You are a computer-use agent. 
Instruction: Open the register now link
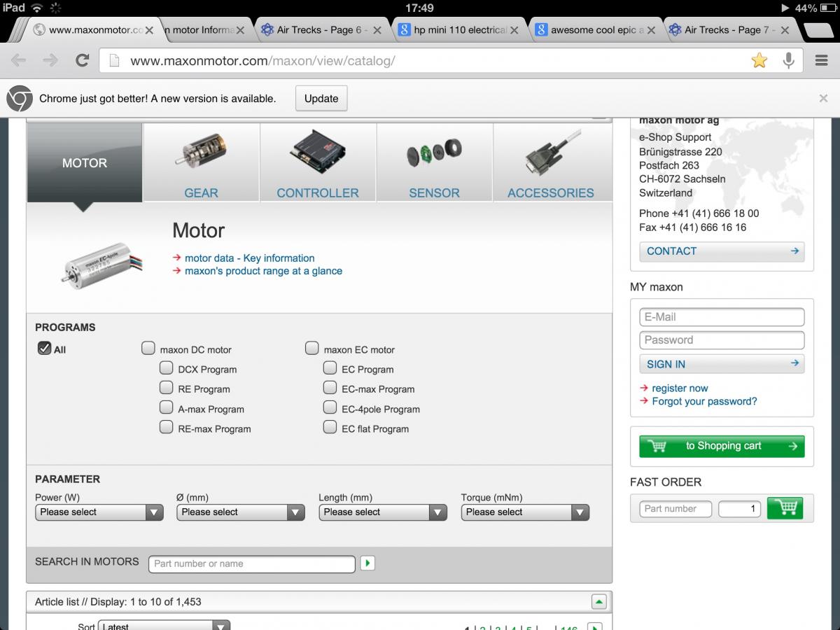[680, 388]
